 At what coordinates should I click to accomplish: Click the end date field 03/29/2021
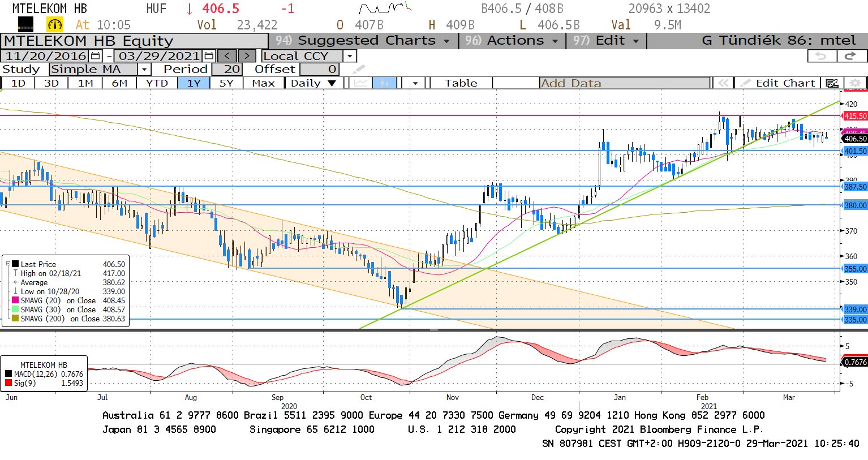[x=159, y=56]
